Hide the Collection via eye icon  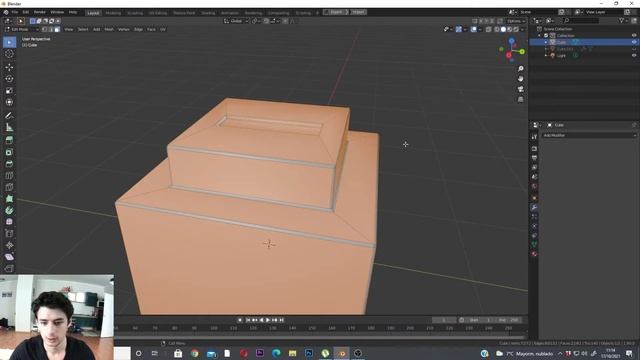634,36
